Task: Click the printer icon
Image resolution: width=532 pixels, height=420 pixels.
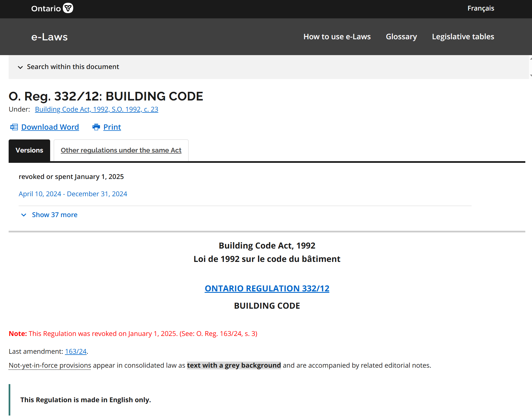Action: [x=96, y=127]
